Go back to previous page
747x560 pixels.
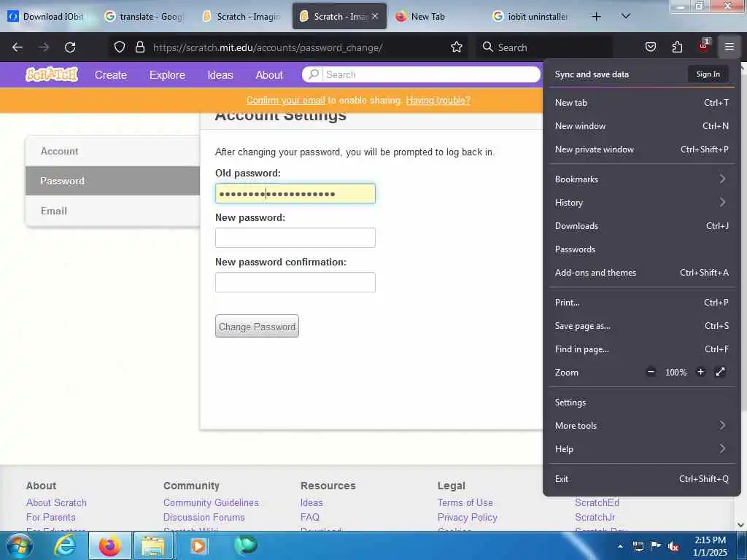[18, 47]
